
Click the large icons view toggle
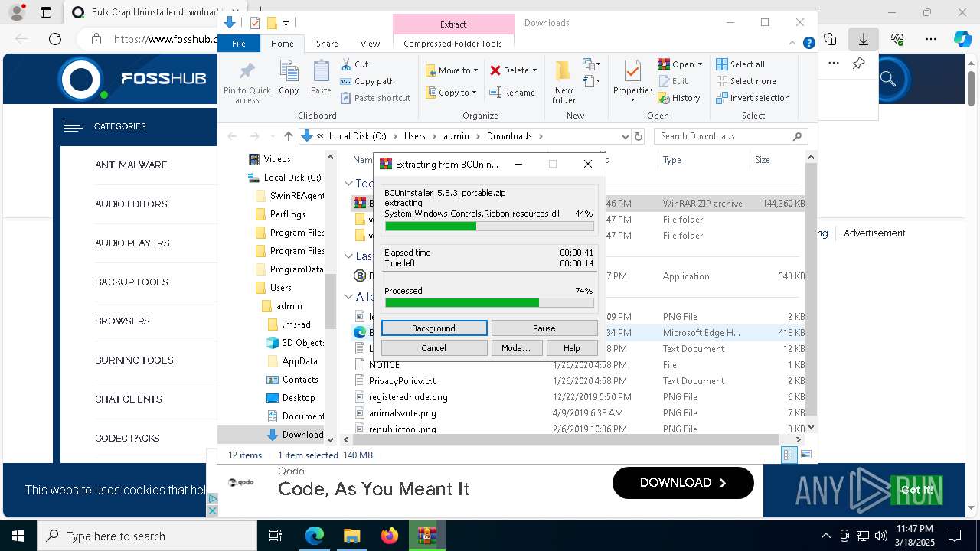pos(805,455)
